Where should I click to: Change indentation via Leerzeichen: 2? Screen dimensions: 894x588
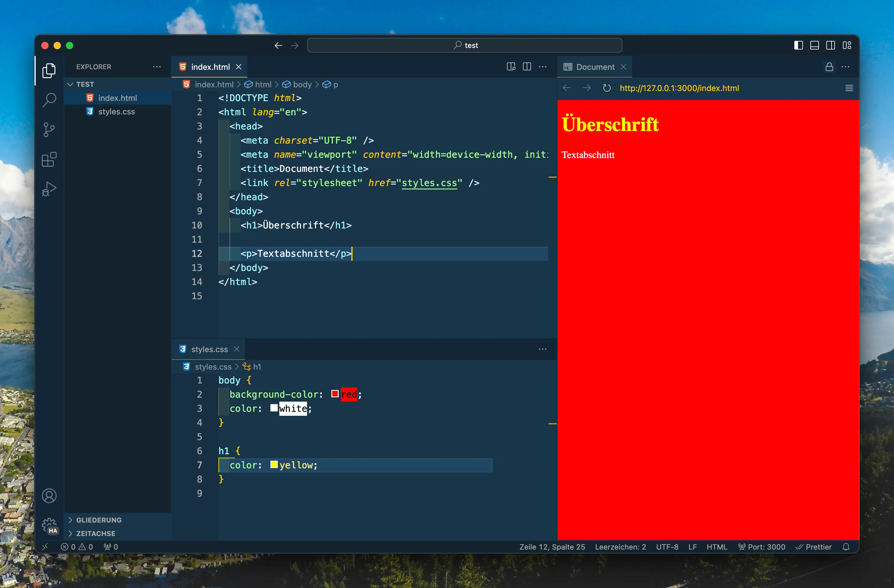click(x=620, y=547)
